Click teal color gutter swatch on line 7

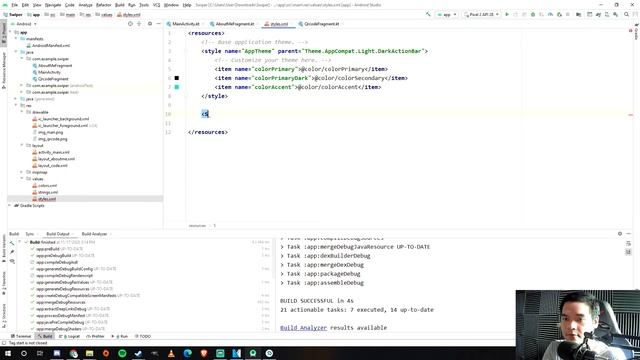click(x=177, y=87)
